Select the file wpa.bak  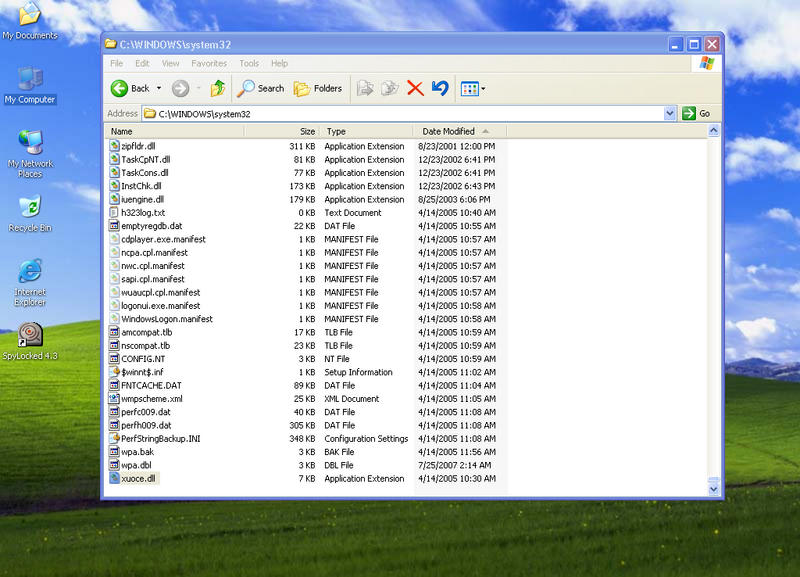137,451
